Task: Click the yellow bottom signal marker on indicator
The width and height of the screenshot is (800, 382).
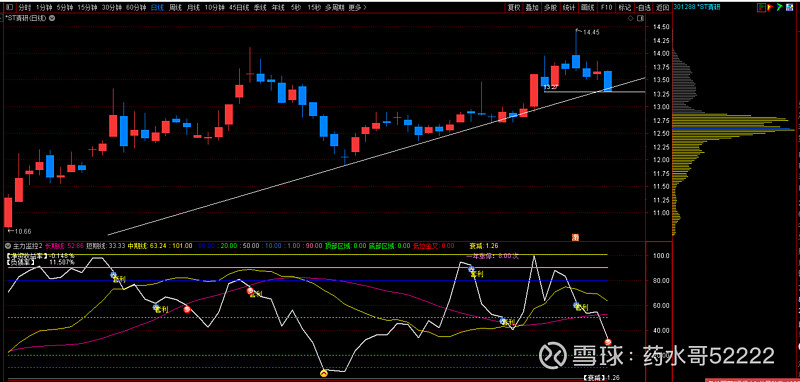Action: click(x=323, y=374)
